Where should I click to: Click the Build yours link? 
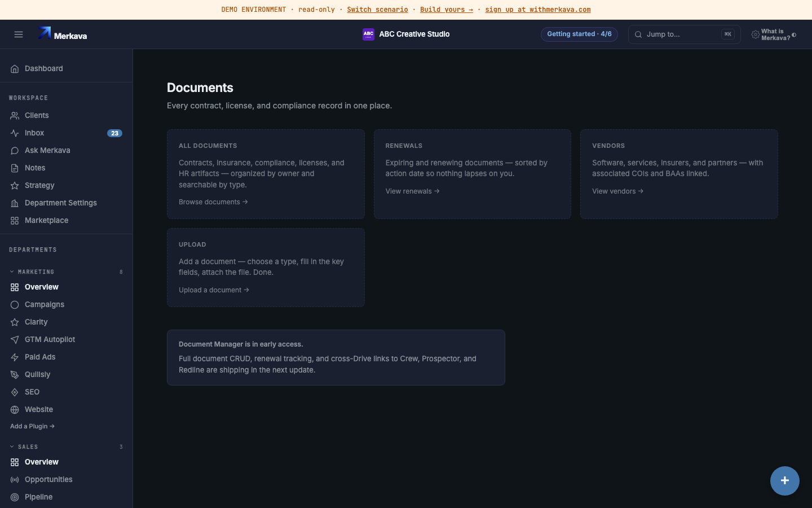(447, 10)
